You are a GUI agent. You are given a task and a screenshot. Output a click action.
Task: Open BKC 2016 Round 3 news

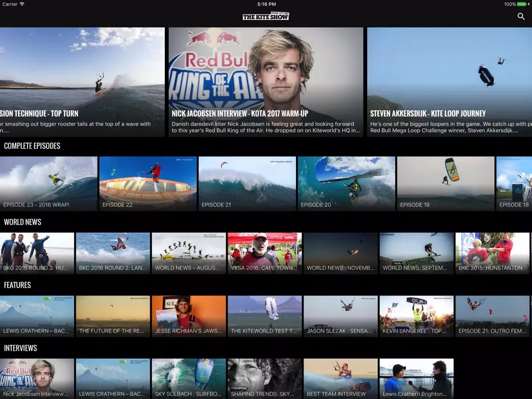tap(37, 253)
